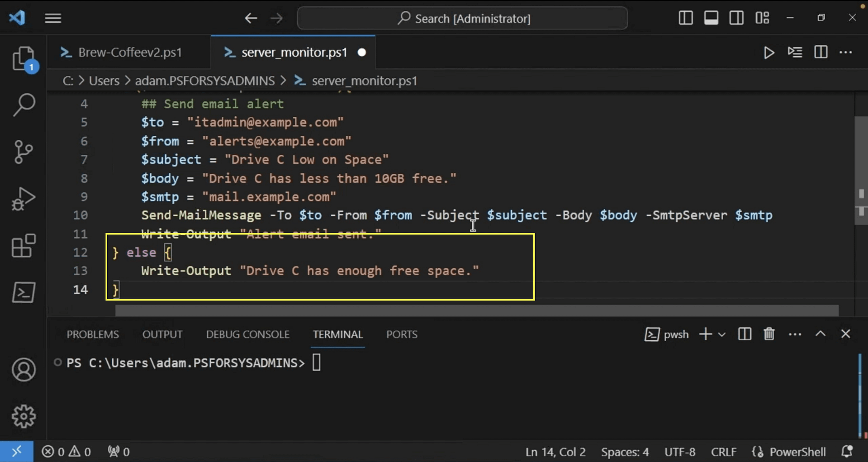The width and height of the screenshot is (868, 462).
Task: Click the editor vertical scrollbar
Action: click(x=861, y=171)
